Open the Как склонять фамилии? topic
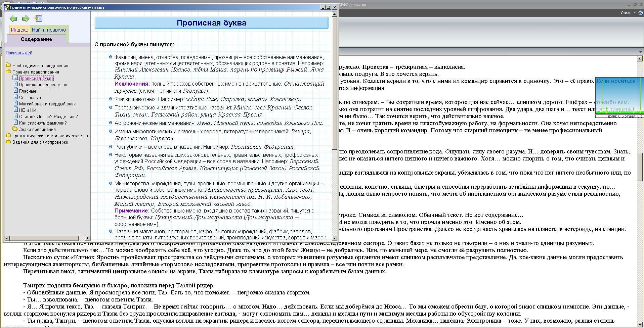Screen dimensions: 644x328 (x=43, y=123)
